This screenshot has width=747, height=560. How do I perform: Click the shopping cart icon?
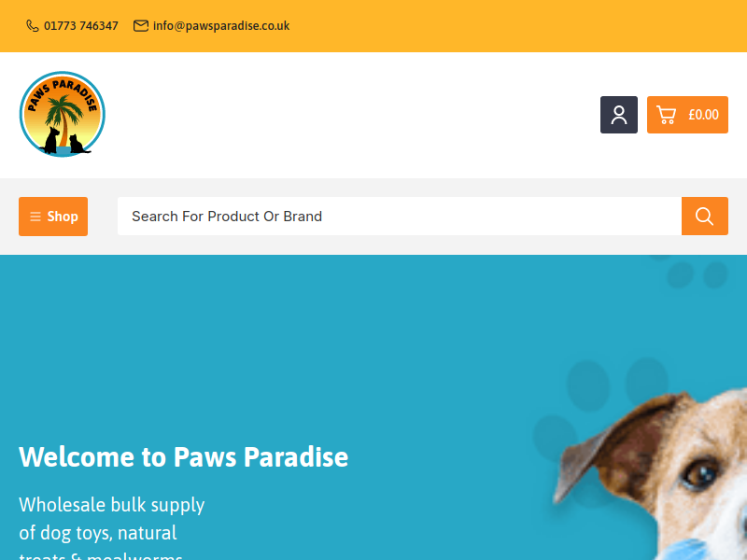[x=666, y=115]
